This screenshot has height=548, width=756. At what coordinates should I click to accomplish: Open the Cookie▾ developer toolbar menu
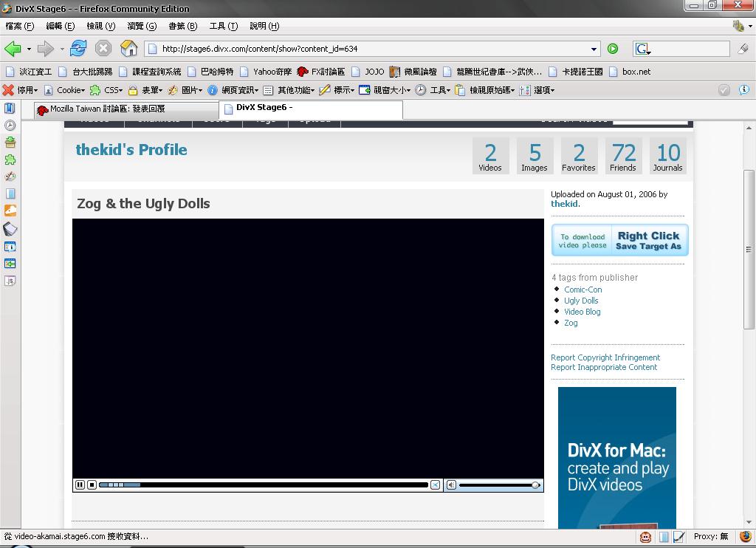pyautogui.click(x=70, y=90)
